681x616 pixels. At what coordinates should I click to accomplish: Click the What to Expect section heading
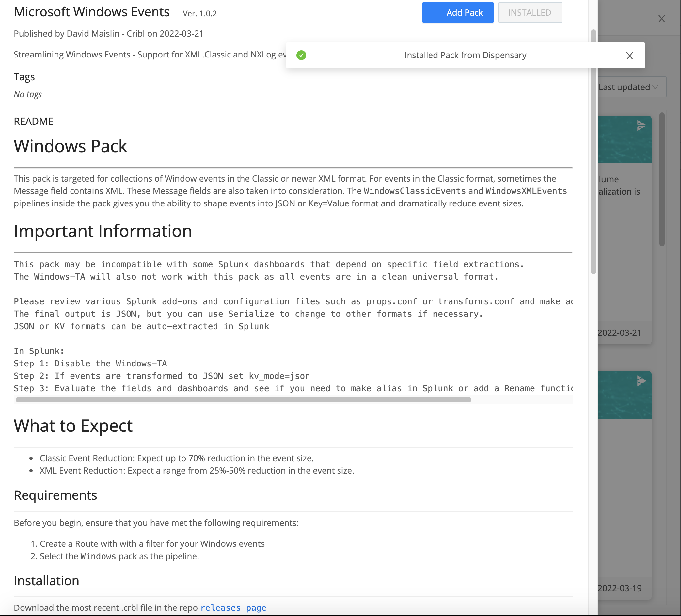(73, 426)
